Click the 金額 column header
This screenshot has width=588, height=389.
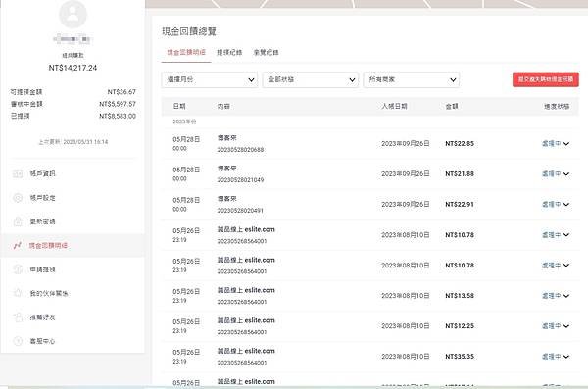452,106
